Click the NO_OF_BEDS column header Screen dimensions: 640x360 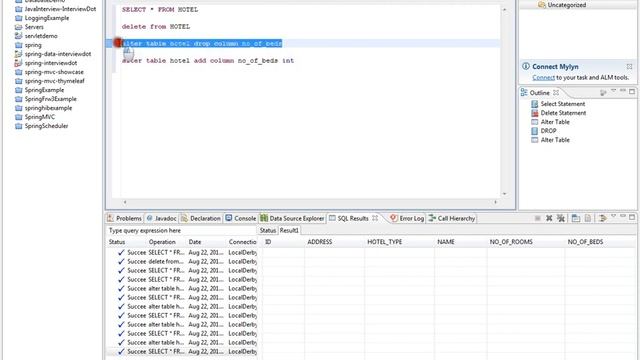coord(585,242)
